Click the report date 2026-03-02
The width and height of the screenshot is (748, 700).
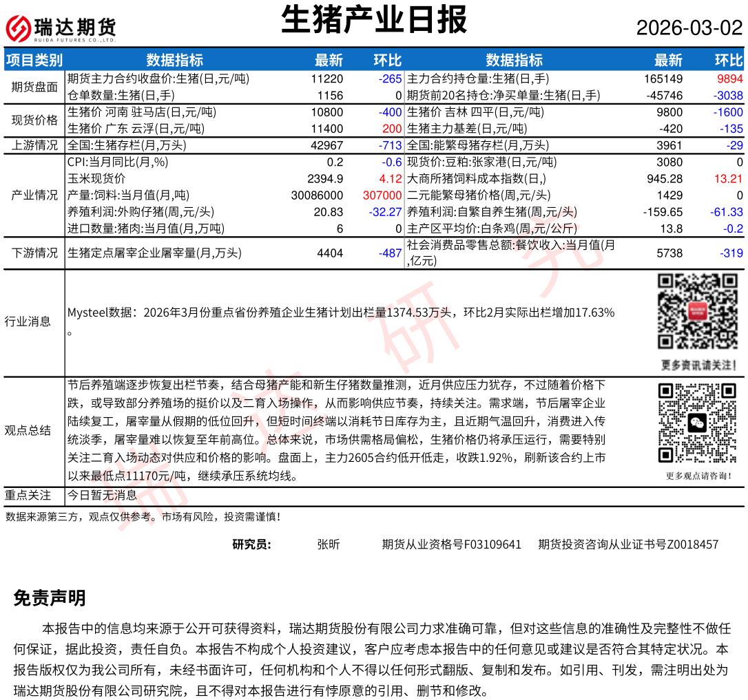689,28
